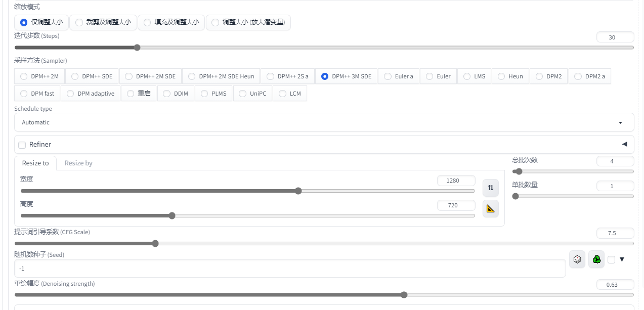This screenshot has height=310, width=644.
Task: Select the 填充及调整大小 resize mode
Action: pyautogui.click(x=171, y=22)
